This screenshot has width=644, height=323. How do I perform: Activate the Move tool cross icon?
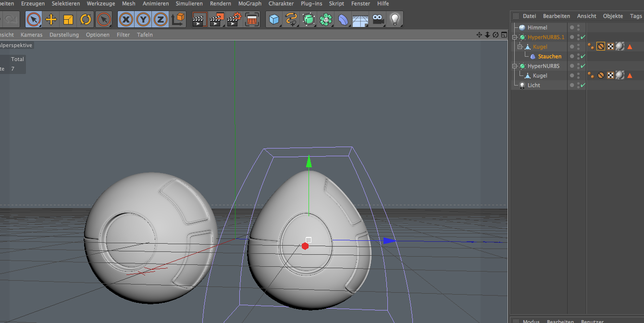[51, 19]
